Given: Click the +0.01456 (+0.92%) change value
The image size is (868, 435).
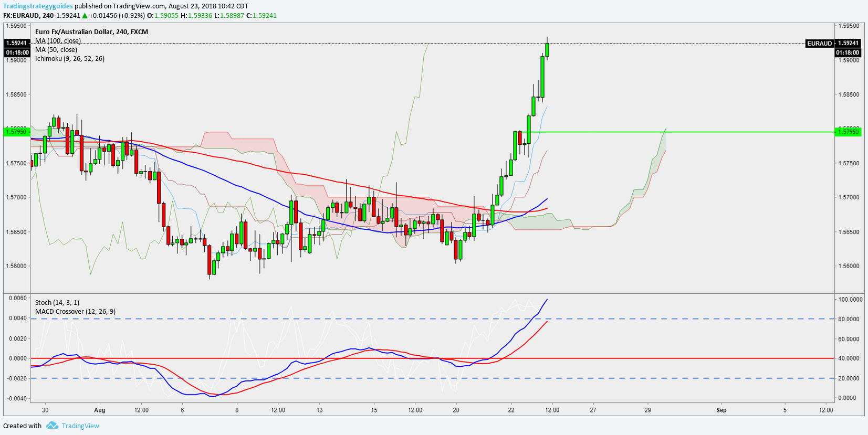Looking at the screenshot, I should click(x=117, y=16).
